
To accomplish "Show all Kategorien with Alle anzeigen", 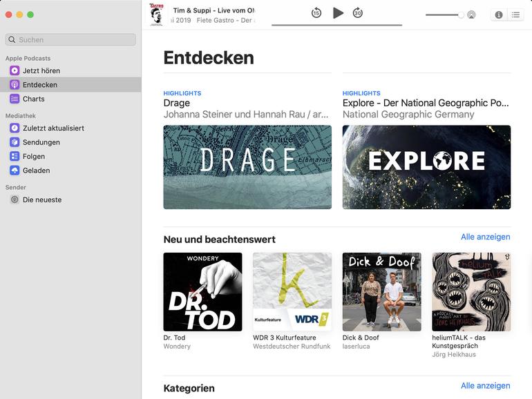I will point(485,386).
